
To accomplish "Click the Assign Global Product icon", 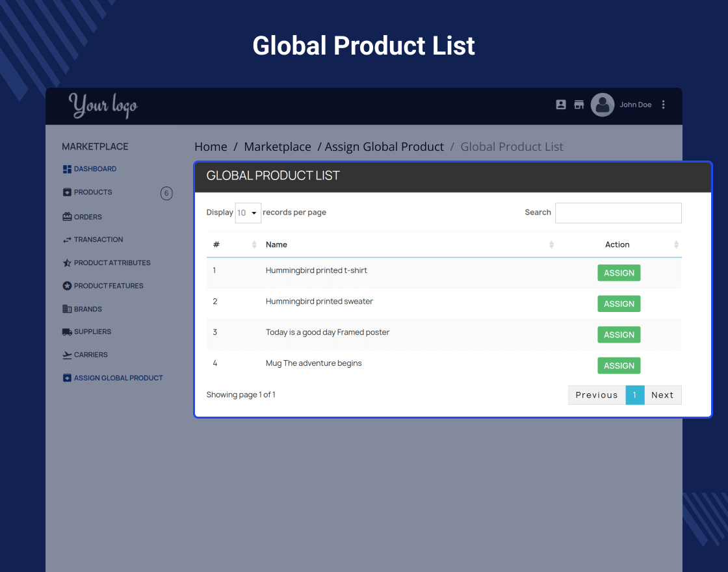I will [68, 378].
